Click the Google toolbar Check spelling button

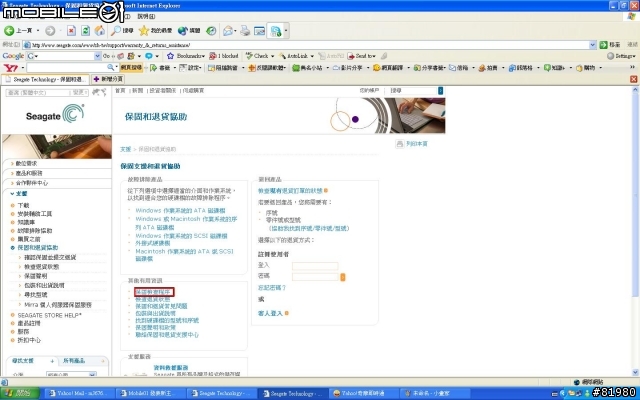click(259, 56)
